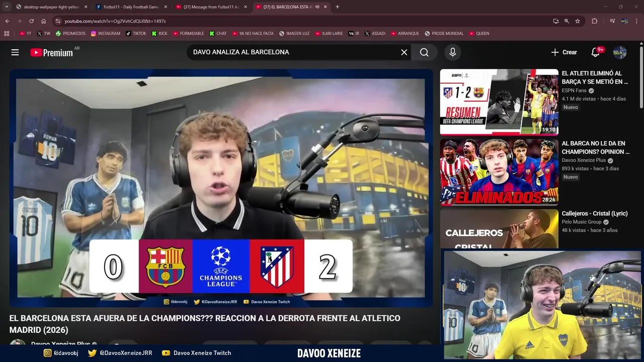Screen dimensions: 644x362
Task: Open the apps grid in bookmarks bar
Action: (x=7, y=34)
